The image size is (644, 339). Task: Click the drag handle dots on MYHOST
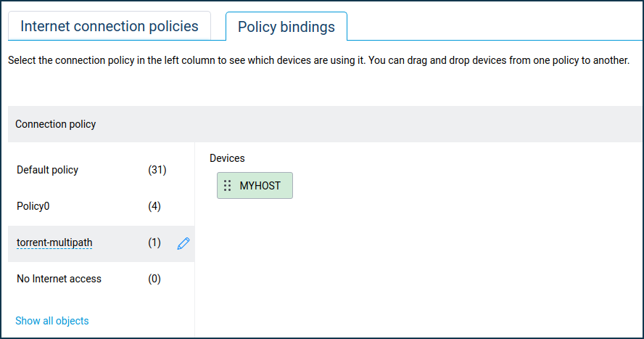coord(227,186)
